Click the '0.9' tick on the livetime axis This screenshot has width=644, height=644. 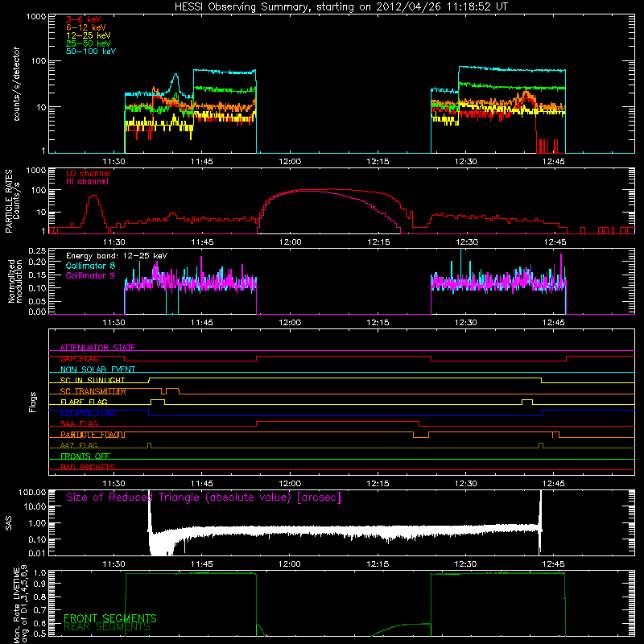[41, 585]
